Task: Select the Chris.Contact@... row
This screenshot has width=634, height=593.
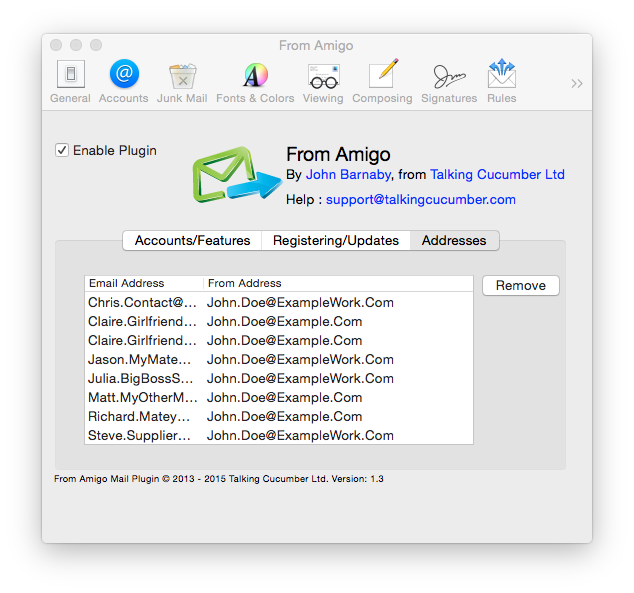Action: click(x=279, y=302)
